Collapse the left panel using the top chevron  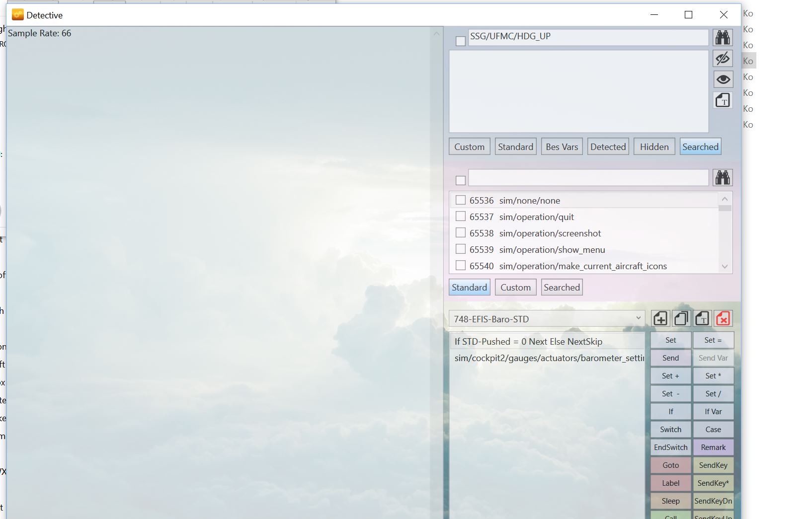point(436,34)
